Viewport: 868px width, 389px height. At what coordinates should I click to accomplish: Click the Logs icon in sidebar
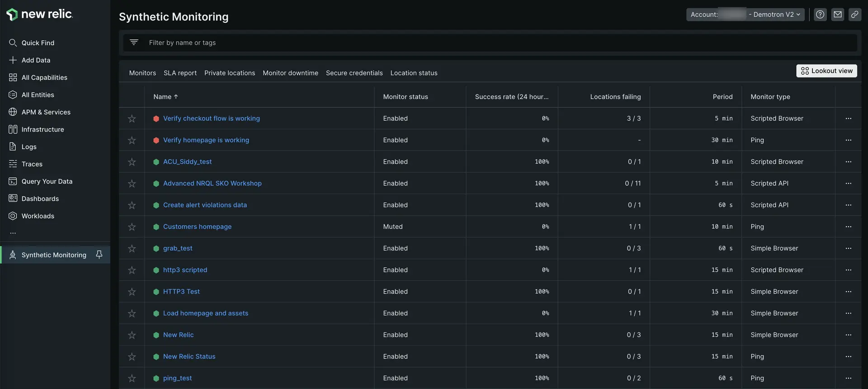pyautogui.click(x=13, y=147)
